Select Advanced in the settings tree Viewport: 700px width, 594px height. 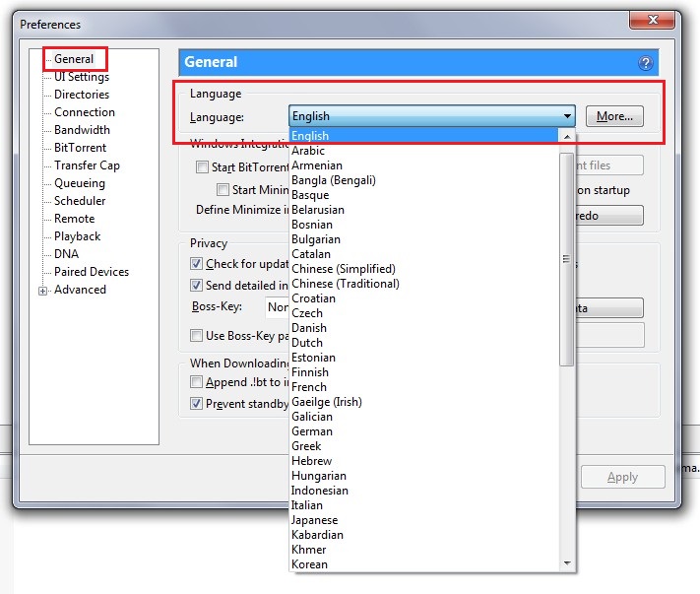(81, 290)
